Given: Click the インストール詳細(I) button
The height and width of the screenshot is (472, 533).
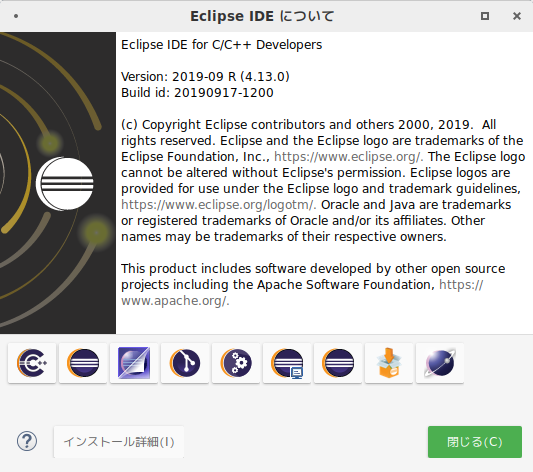Looking at the screenshot, I should tap(119, 442).
